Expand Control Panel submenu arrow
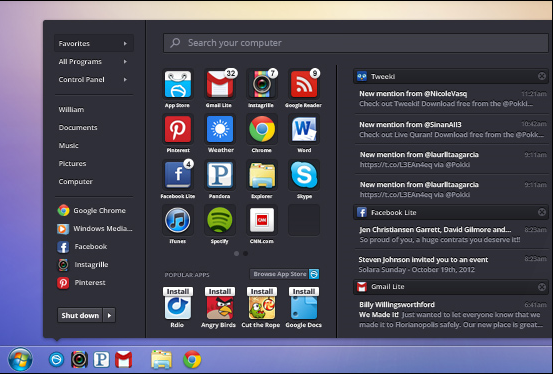The width and height of the screenshot is (553, 374). point(125,79)
